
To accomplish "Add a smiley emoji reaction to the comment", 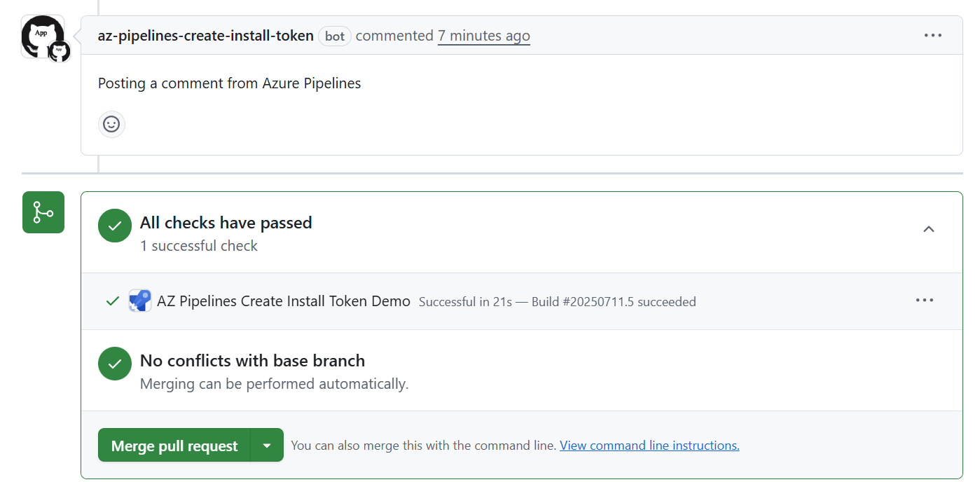I will (x=111, y=124).
